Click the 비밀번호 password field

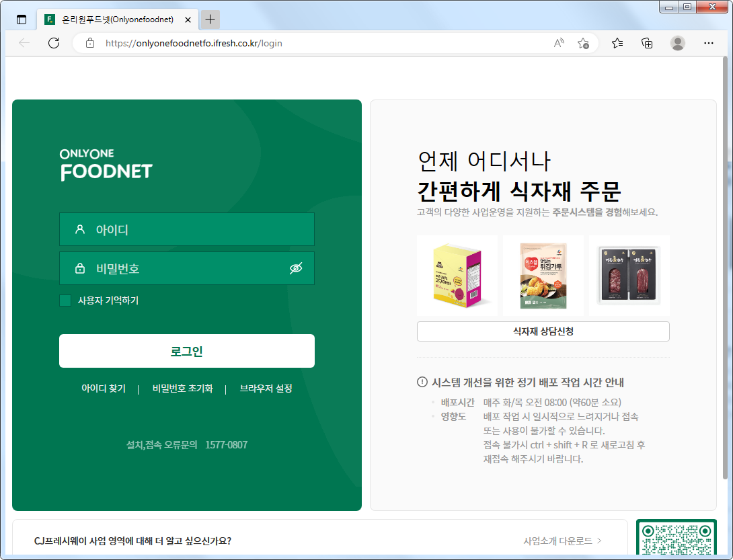187,268
